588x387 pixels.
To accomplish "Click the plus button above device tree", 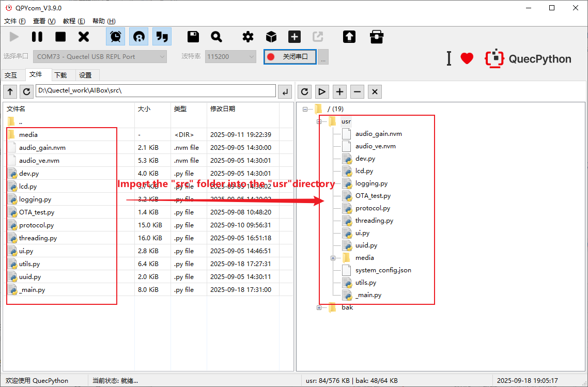I will (339, 91).
